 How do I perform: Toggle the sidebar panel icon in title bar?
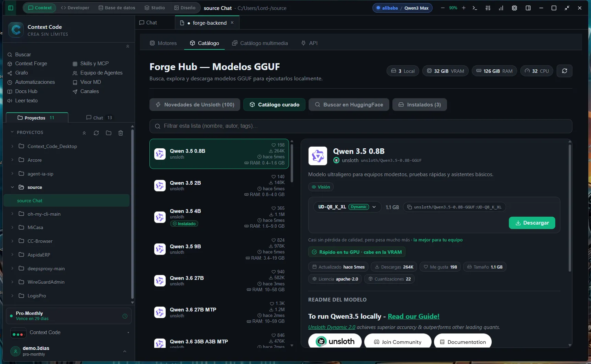[x=11, y=8]
